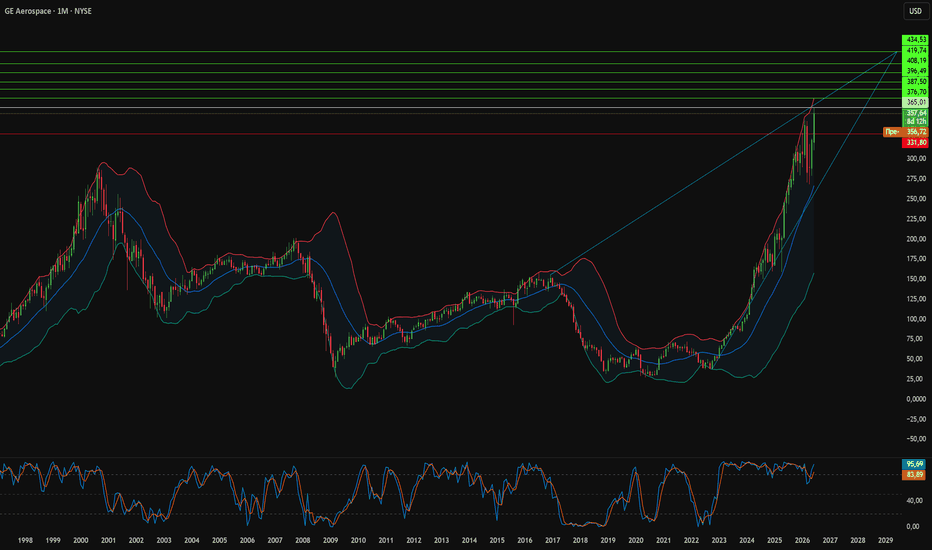Click the −50,00 price scale value
Image resolution: width=932 pixels, height=550 pixels.
click(x=916, y=439)
